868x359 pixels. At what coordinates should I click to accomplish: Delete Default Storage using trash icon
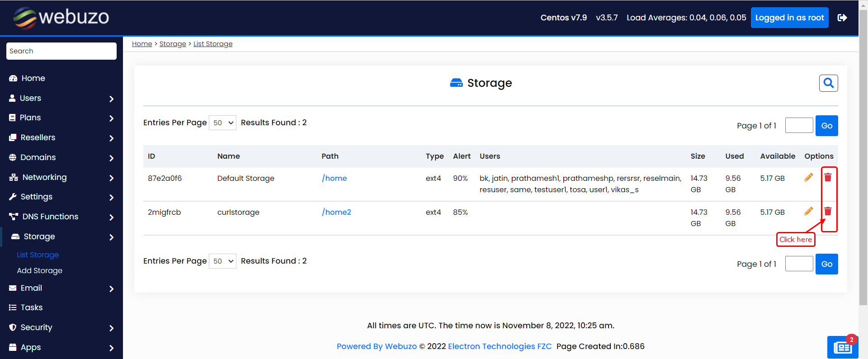pyautogui.click(x=828, y=177)
